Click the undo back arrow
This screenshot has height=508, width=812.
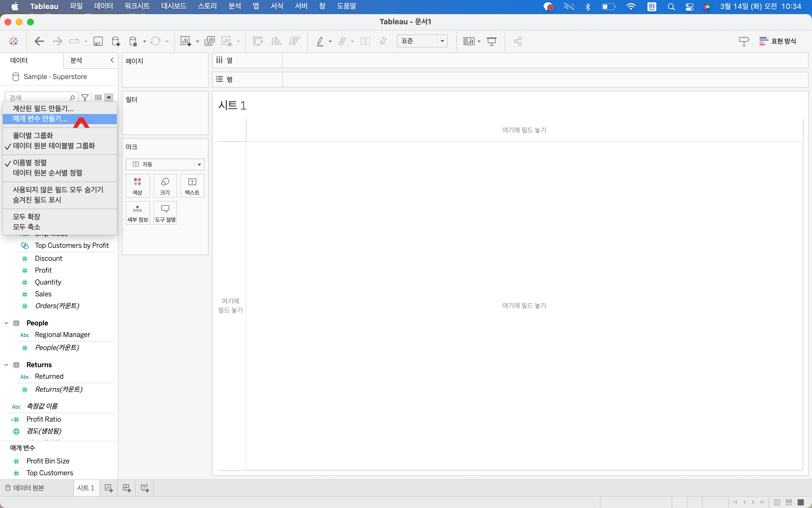coord(39,41)
